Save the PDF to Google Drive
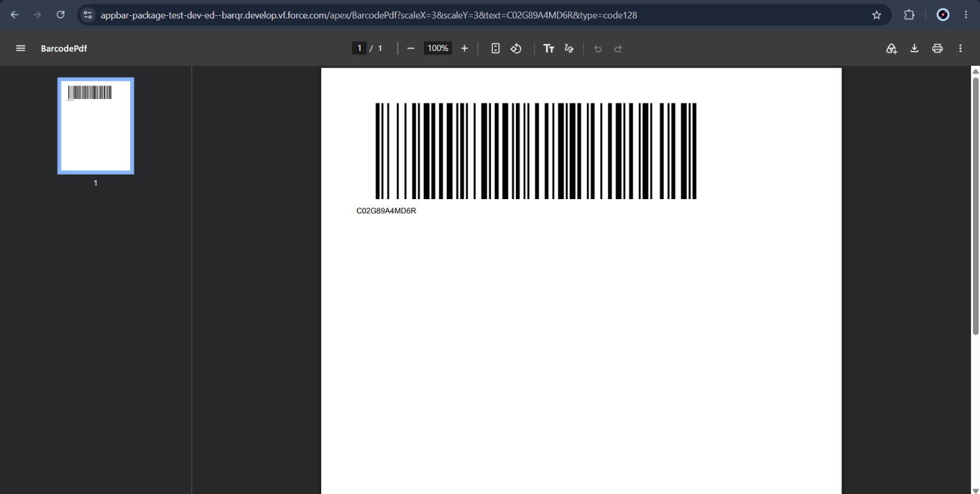Screen dimensions: 980x494 point(891,49)
